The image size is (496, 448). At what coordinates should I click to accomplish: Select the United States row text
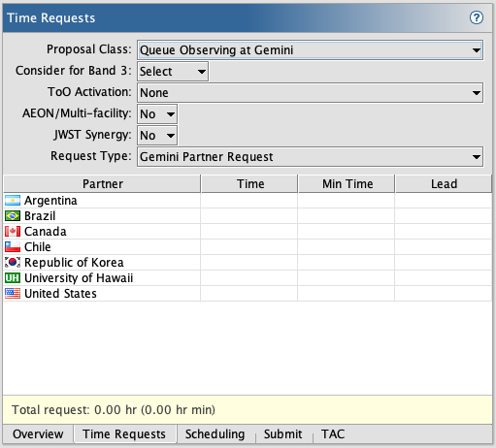60,294
